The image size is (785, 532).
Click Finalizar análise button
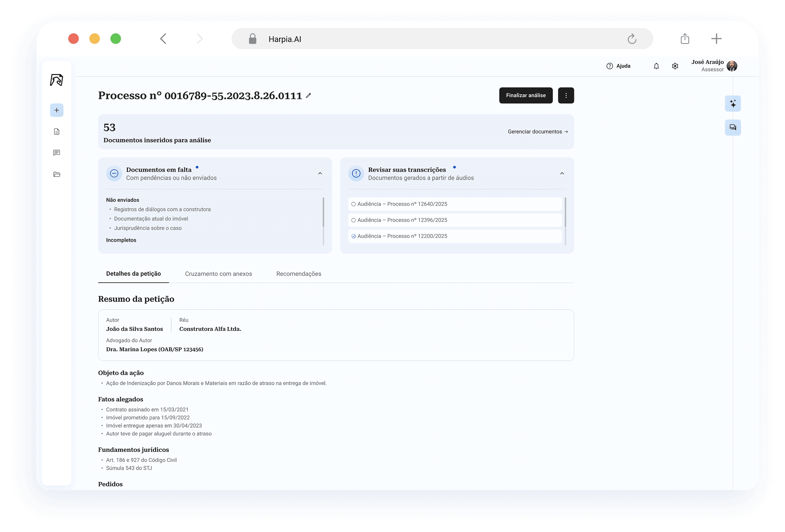pyautogui.click(x=526, y=95)
